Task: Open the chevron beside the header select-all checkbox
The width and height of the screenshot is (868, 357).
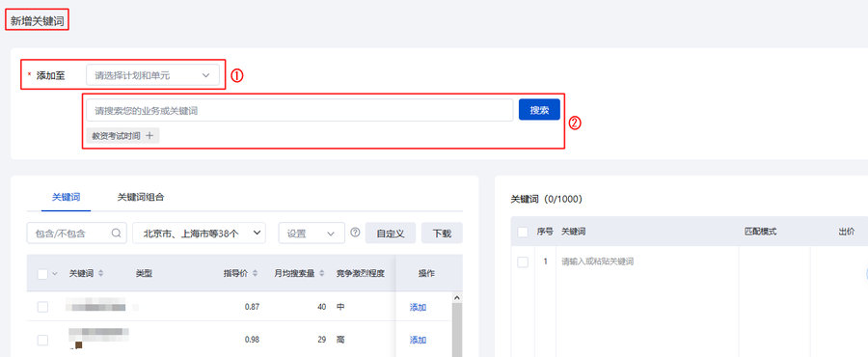Action: (55, 273)
